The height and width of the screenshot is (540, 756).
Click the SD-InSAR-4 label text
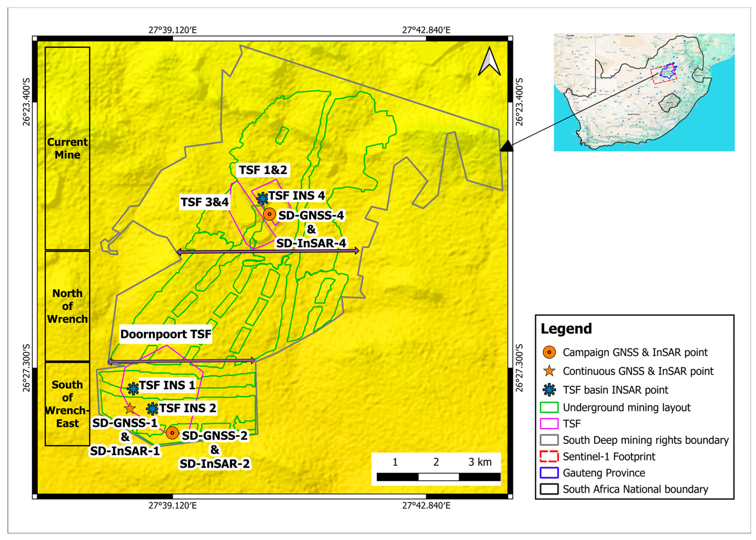tap(311, 243)
